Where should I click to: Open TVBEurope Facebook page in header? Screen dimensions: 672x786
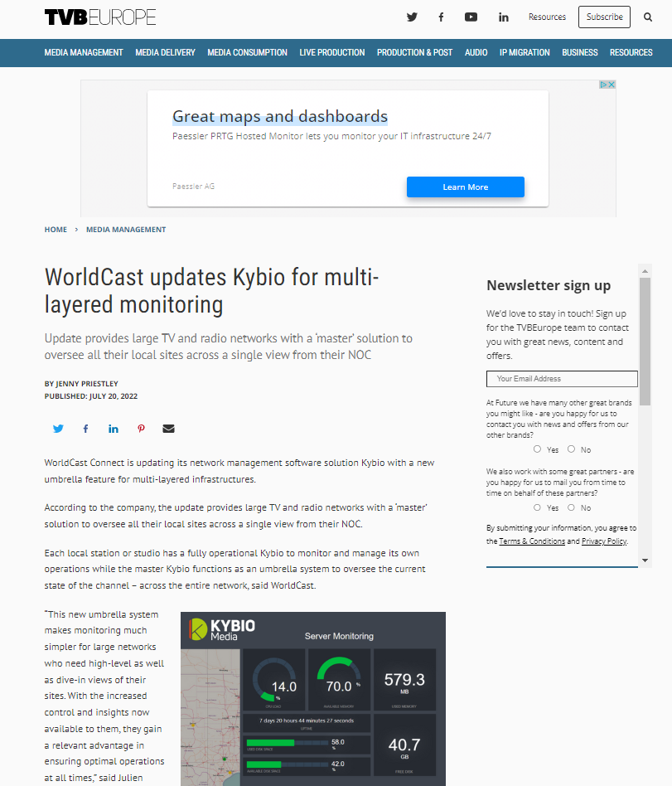click(x=441, y=17)
